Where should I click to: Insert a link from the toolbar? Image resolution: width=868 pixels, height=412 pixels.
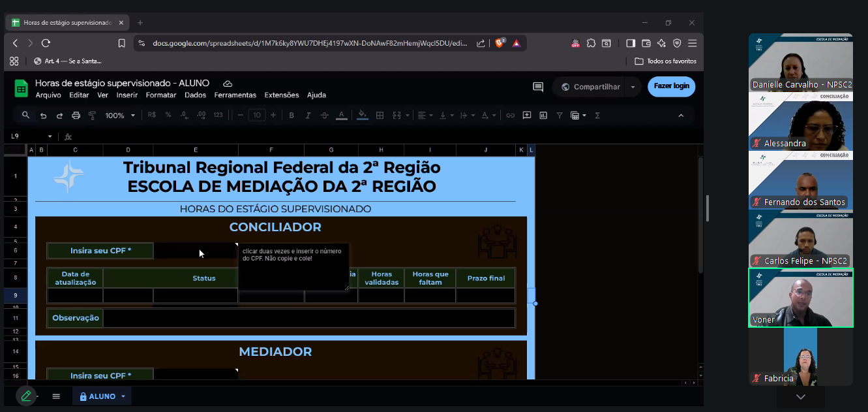(x=510, y=115)
